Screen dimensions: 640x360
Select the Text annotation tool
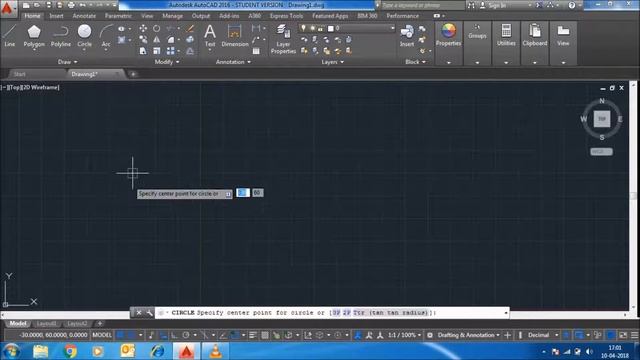(210, 36)
